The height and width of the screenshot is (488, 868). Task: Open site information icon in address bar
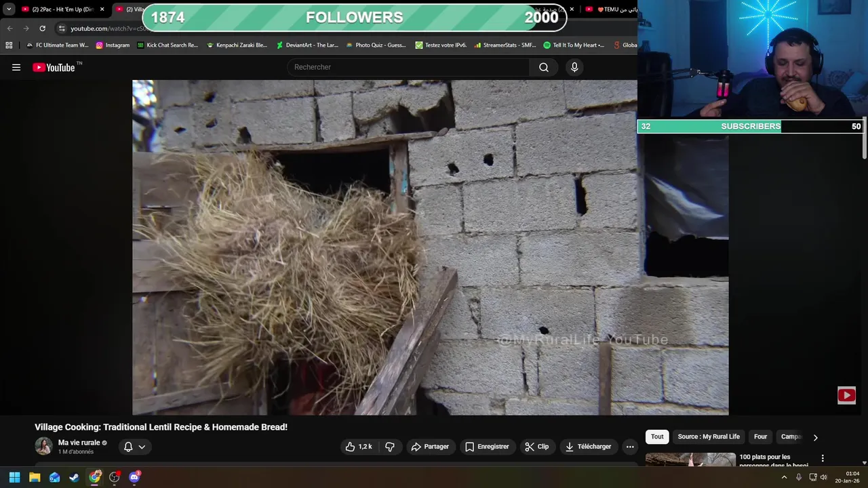click(62, 28)
